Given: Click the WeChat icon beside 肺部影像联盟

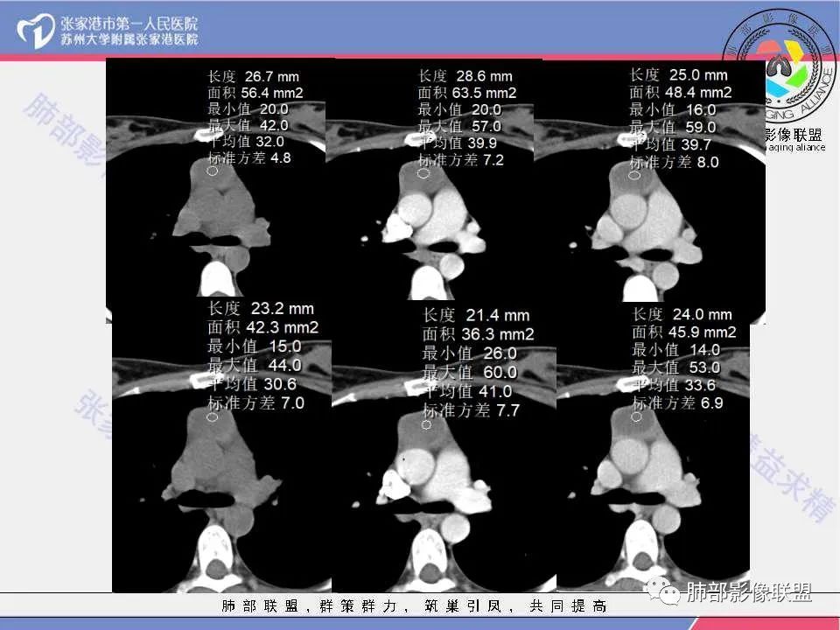Looking at the screenshot, I should coord(662,591).
